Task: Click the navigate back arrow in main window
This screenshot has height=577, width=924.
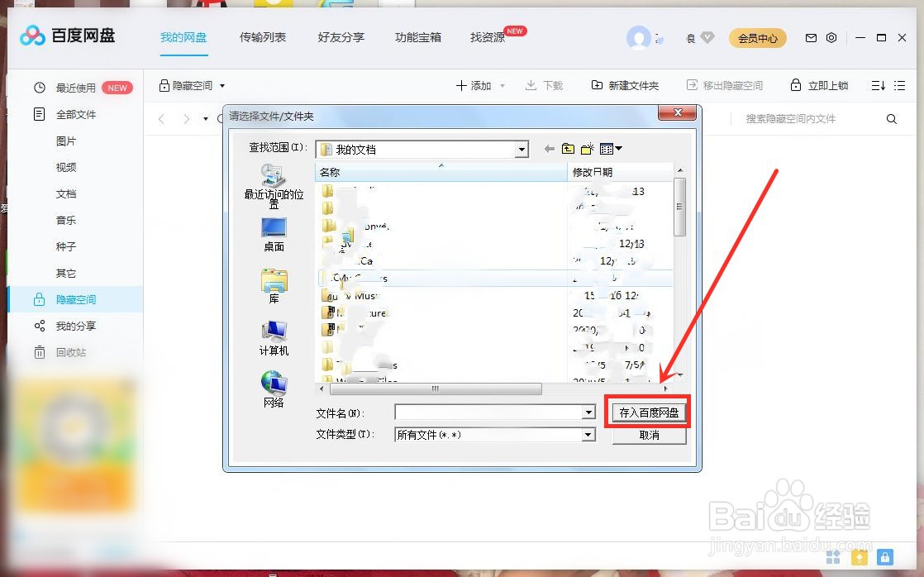Action: click(x=161, y=119)
